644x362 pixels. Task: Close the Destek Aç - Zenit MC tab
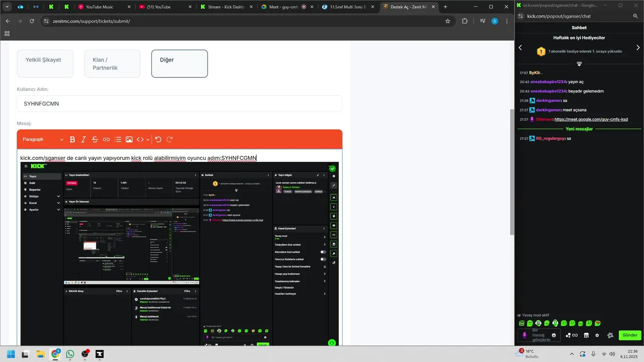pos(433,7)
